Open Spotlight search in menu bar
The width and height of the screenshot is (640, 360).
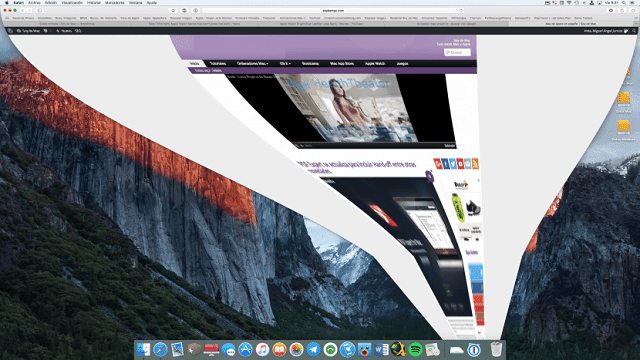coord(624,2)
